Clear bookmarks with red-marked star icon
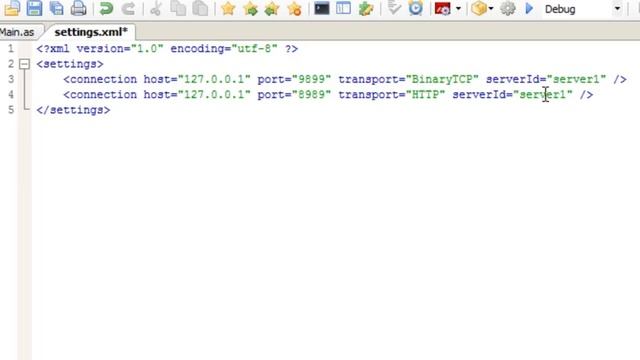Viewport: 640px width, 360px height. click(x=294, y=9)
